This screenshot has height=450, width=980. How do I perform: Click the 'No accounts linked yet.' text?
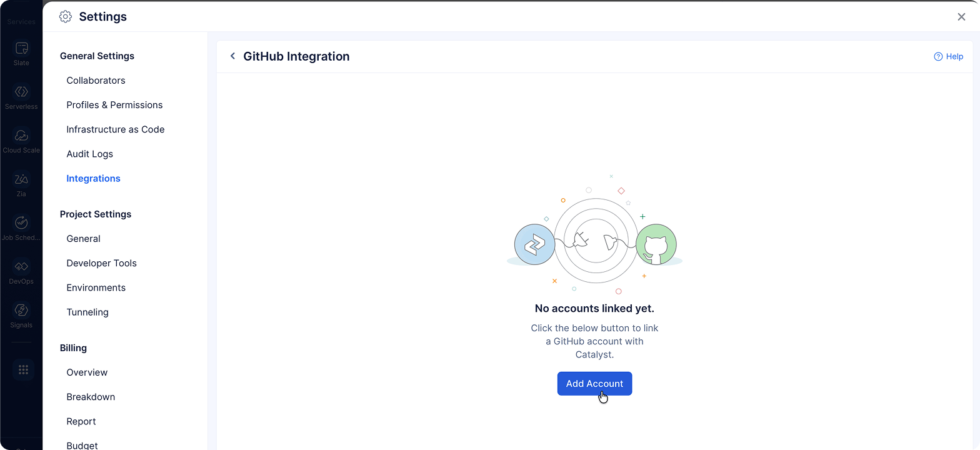tap(594, 308)
